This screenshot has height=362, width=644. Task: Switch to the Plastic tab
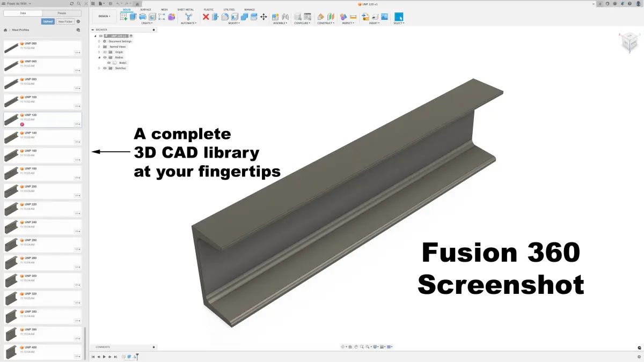pyautogui.click(x=208, y=10)
